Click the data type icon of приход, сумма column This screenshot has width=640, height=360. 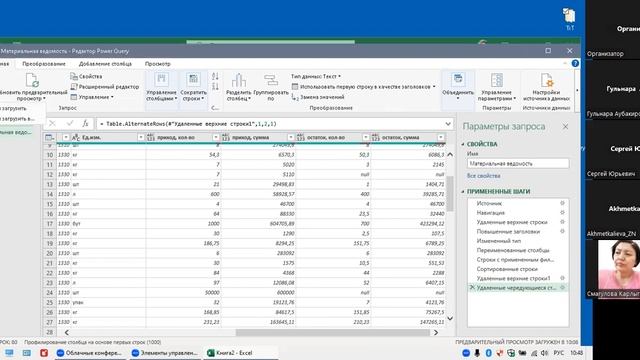coord(225,138)
